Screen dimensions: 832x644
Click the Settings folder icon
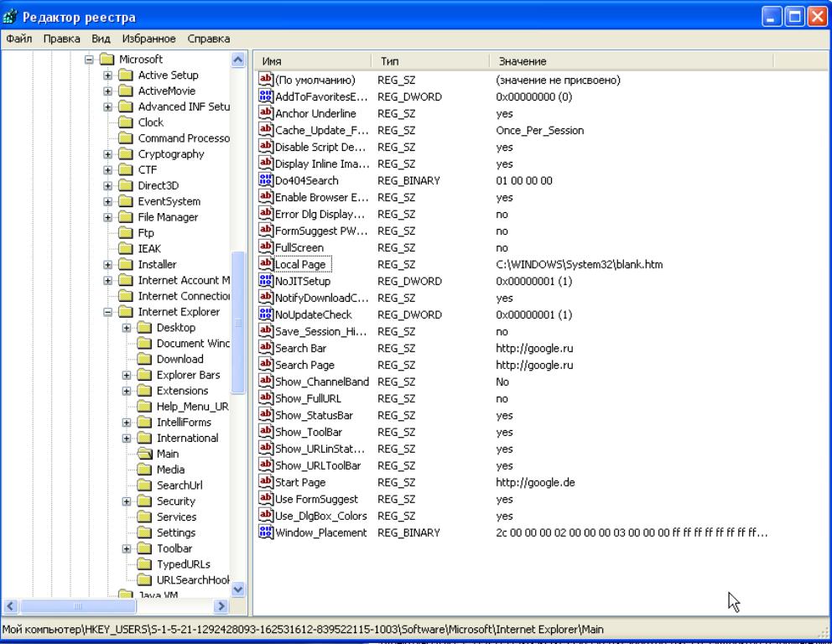[144, 532]
